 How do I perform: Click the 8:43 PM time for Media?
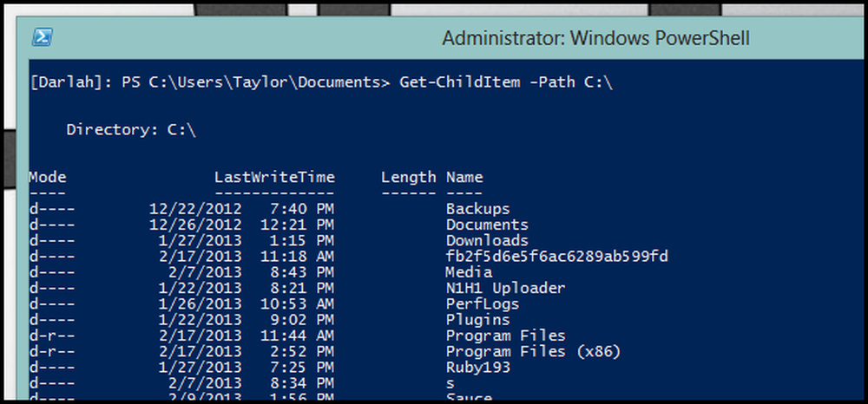(302, 272)
